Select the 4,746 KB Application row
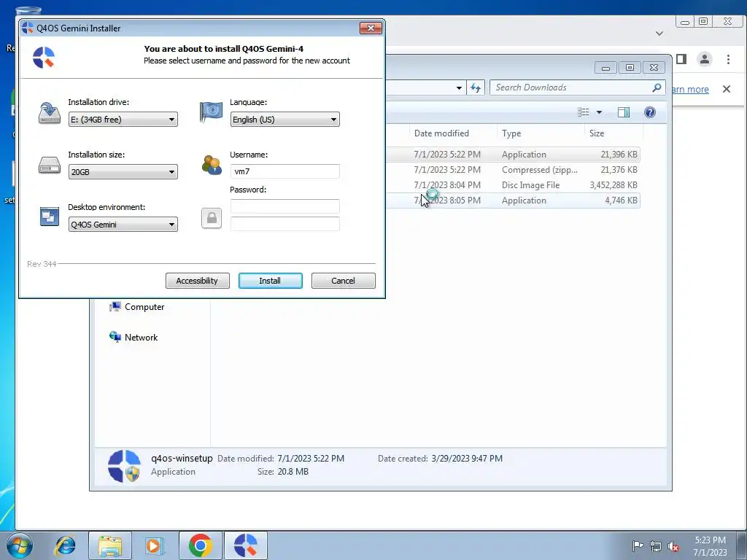Image resolution: width=747 pixels, height=560 pixels. (513, 201)
